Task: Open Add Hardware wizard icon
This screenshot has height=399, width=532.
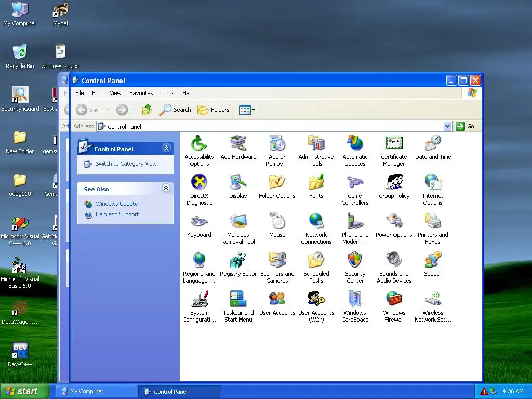Action: tap(238, 143)
